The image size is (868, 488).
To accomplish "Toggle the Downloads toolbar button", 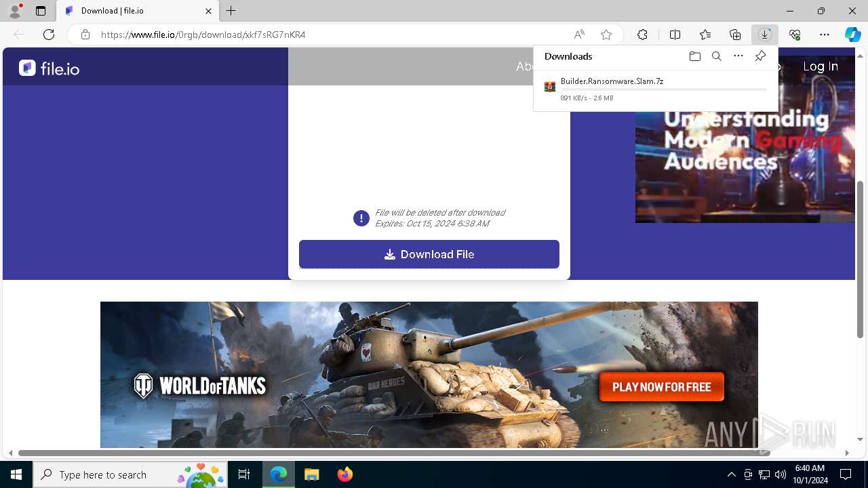I will 765,35.
